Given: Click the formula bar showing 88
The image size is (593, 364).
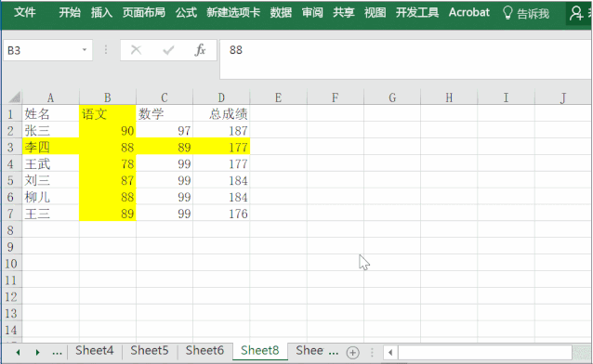Looking at the screenshot, I should (406, 59).
